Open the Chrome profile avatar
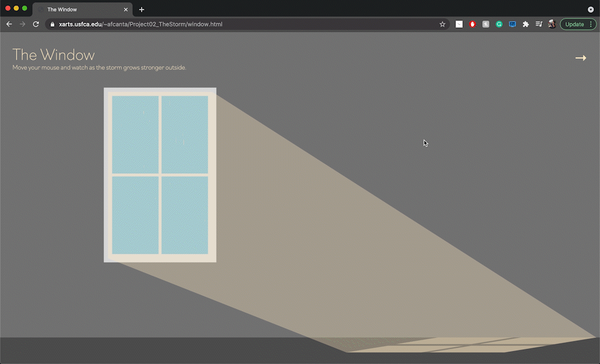The height and width of the screenshot is (364, 600). [552, 24]
